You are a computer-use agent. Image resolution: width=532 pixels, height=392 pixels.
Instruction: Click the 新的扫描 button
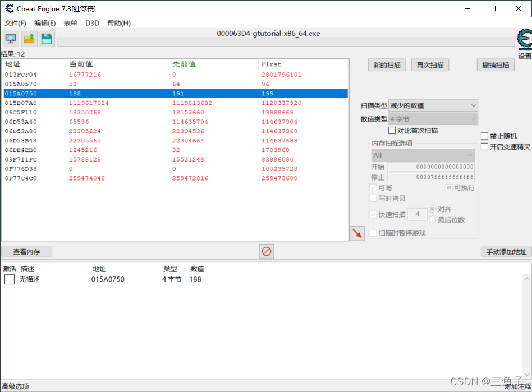tap(387, 65)
